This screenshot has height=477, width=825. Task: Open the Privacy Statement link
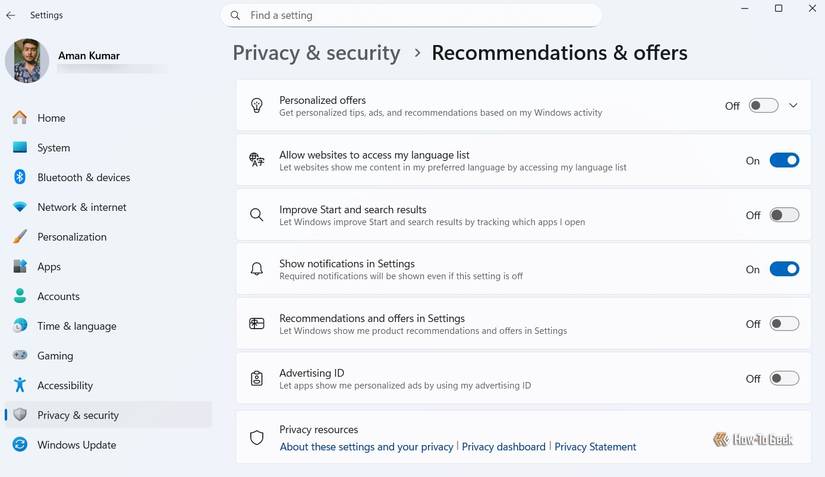[x=595, y=447]
